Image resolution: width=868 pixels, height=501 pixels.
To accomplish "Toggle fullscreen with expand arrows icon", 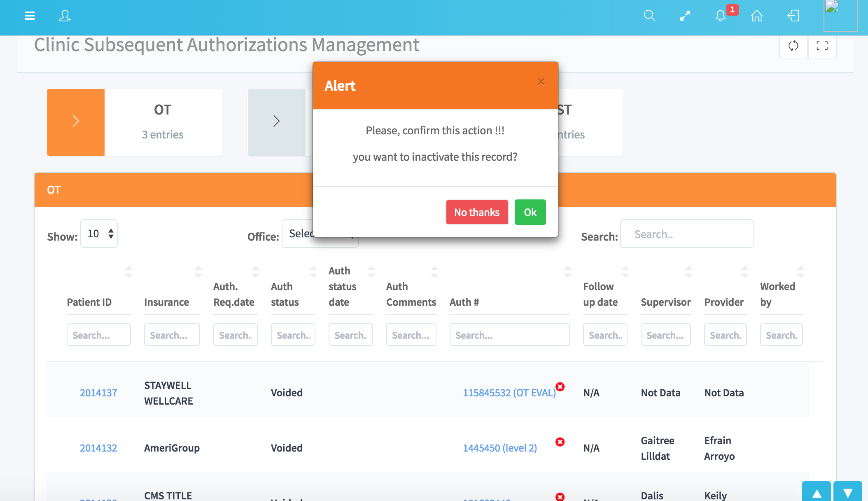I will point(685,16).
